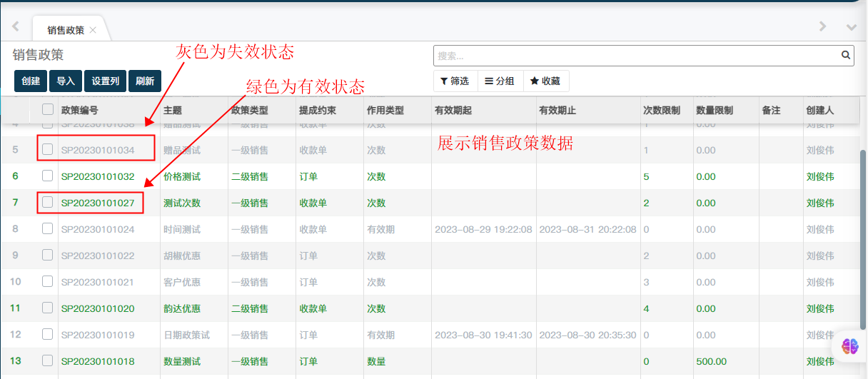Close the 销售政策 tab
This screenshot has width=868, height=379.
[x=93, y=30]
